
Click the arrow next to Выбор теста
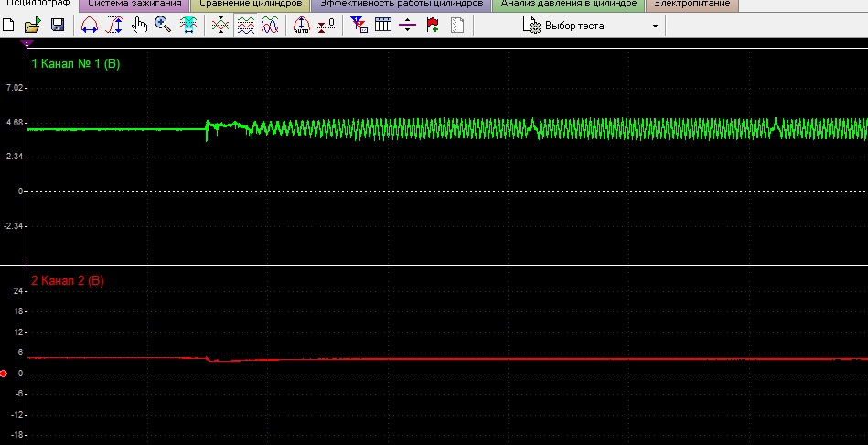coord(656,26)
